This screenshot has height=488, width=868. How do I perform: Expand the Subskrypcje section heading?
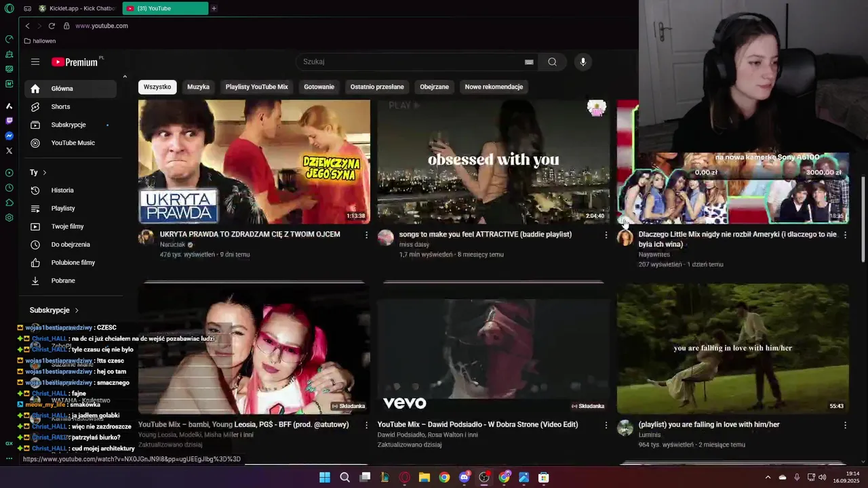tap(54, 310)
